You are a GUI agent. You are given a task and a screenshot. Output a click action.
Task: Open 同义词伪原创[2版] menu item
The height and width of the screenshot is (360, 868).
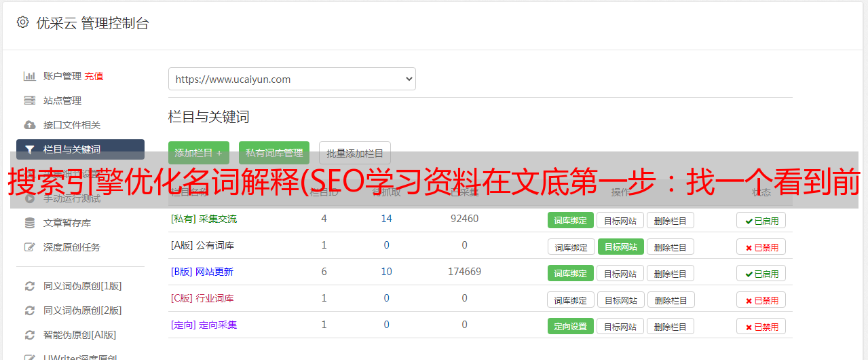pos(83,310)
